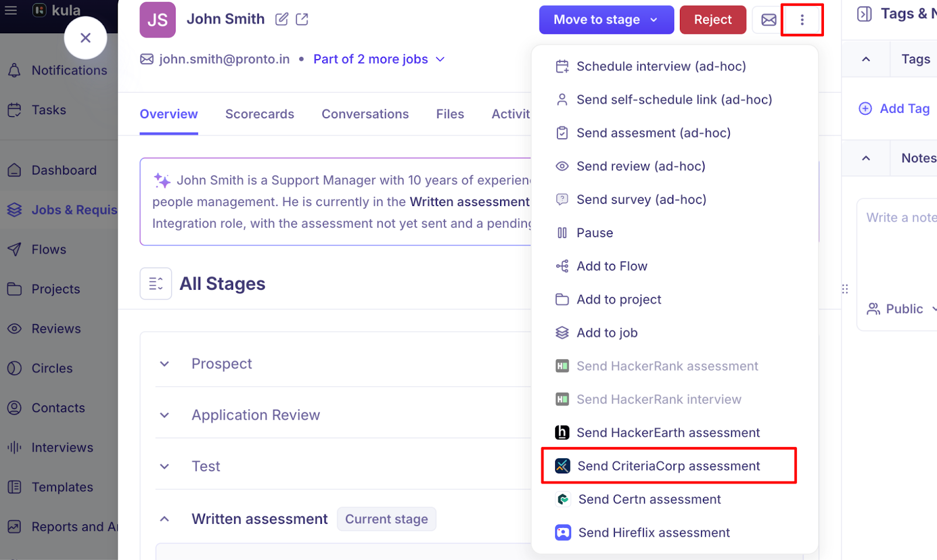Click the Add Tag plus icon
Image resolution: width=937 pixels, height=560 pixels.
[x=865, y=109]
